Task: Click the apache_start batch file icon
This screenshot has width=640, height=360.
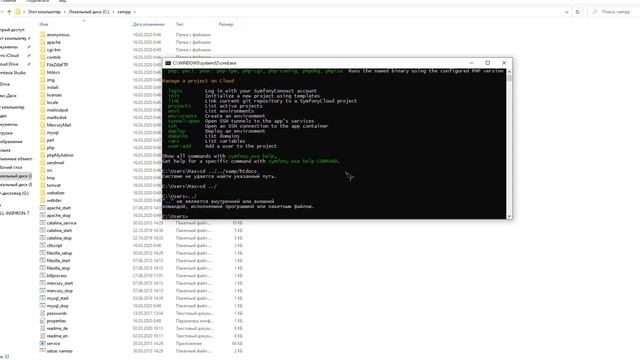Action: coord(42,208)
